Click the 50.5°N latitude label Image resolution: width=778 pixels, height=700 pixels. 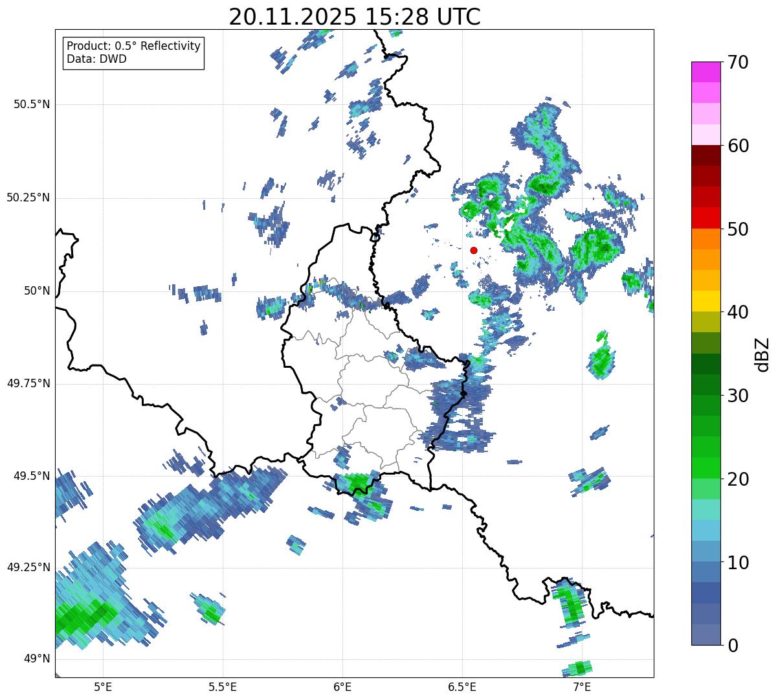click(32, 104)
